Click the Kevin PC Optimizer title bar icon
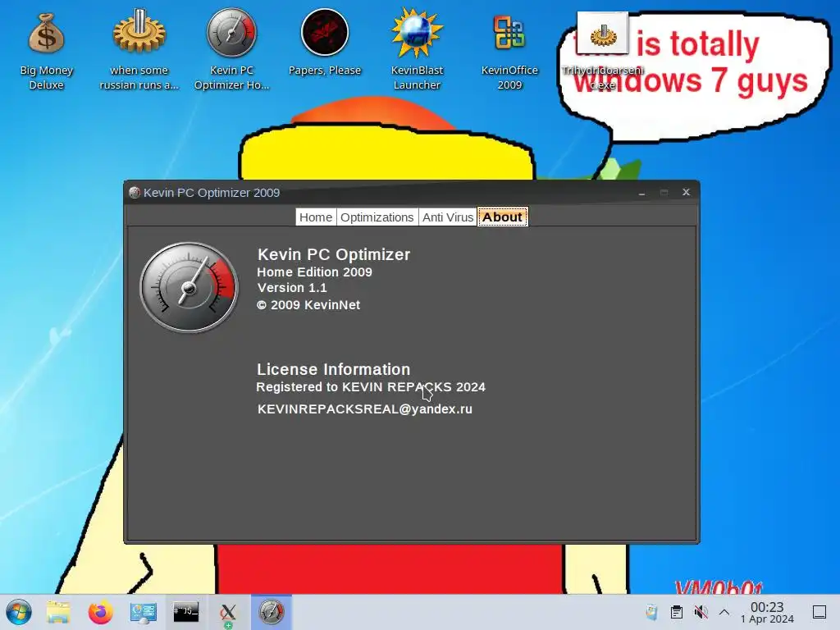This screenshot has height=630, width=840. pos(135,192)
